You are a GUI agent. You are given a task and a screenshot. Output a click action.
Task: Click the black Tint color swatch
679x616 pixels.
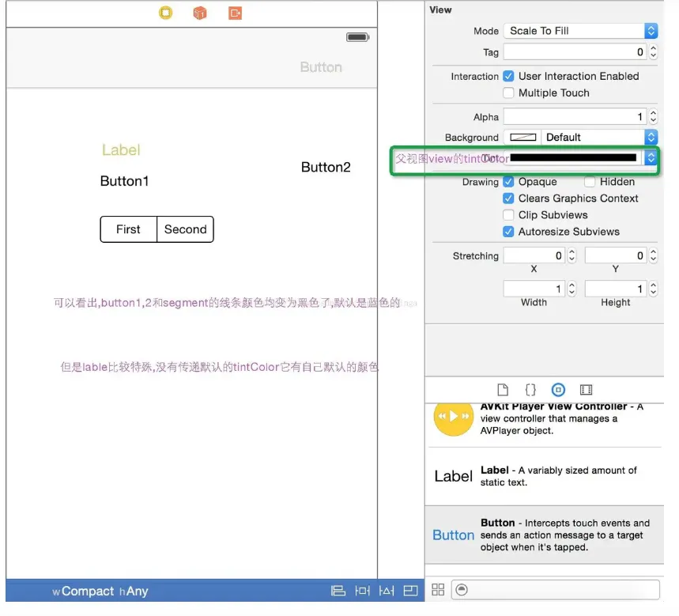click(573, 157)
